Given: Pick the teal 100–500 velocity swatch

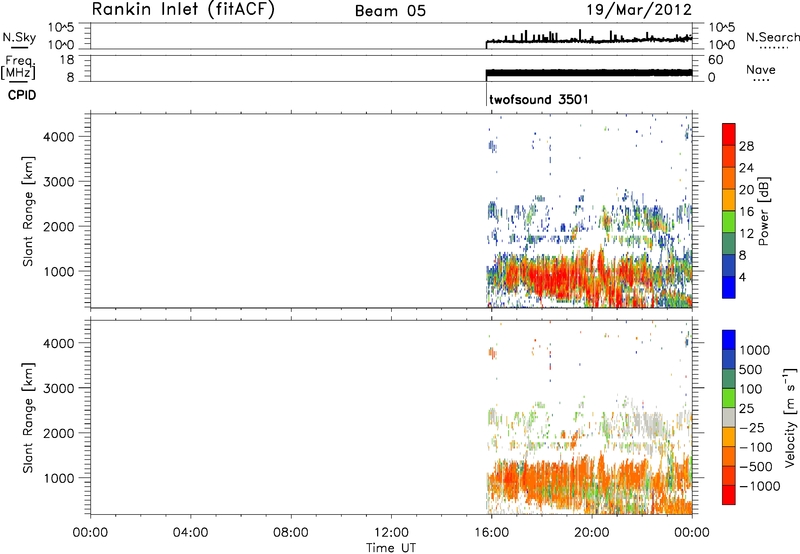Looking at the screenshot, I should (729, 379).
